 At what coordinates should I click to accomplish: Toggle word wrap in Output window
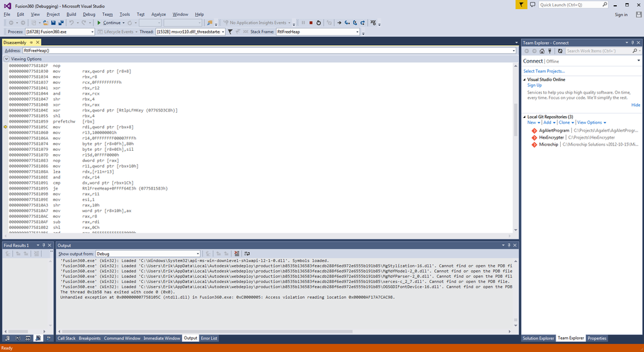[x=247, y=253]
